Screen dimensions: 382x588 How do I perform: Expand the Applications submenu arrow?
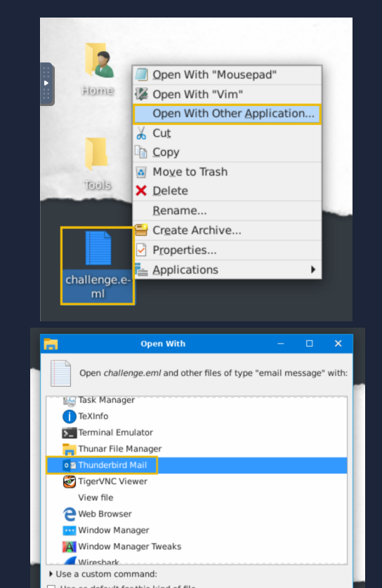click(313, 269)
